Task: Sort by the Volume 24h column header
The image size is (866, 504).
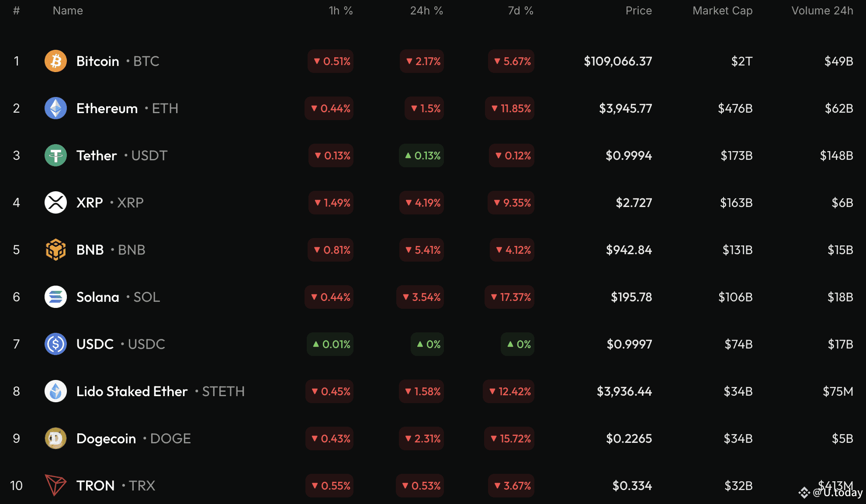Action: tap(822, 11)
